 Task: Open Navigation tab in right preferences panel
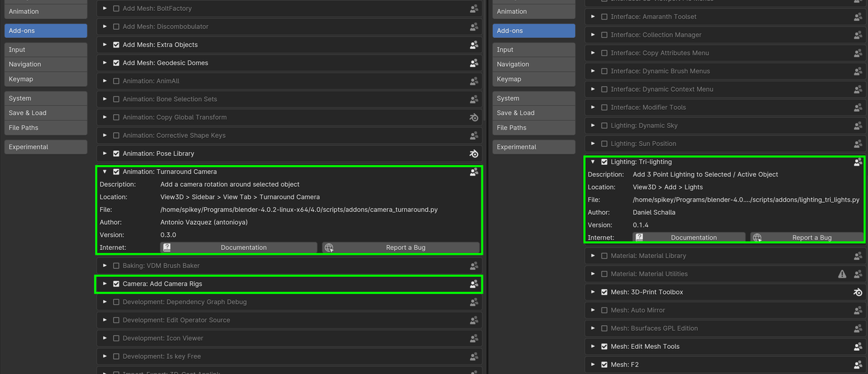click(x=534, y=64)
